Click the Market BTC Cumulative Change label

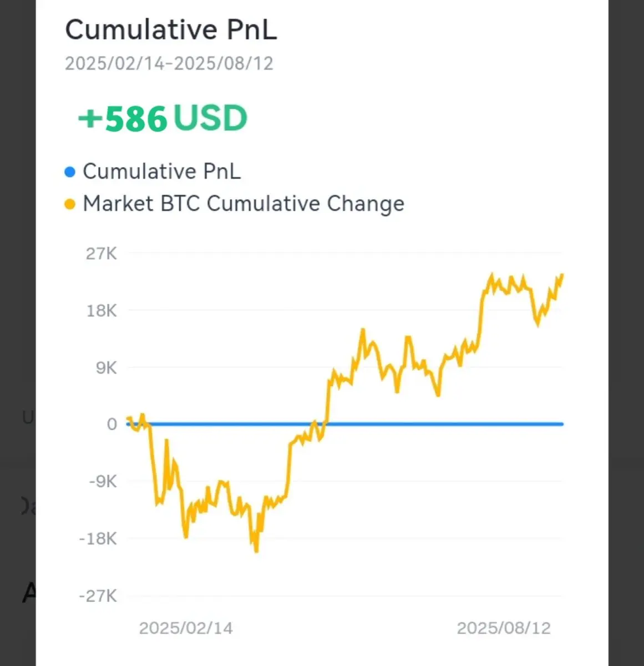tap(244, 204)
